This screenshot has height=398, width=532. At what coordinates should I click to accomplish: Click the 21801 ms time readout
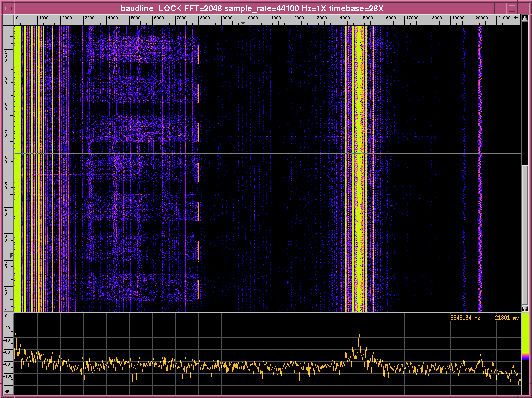[x=507, y=318]
